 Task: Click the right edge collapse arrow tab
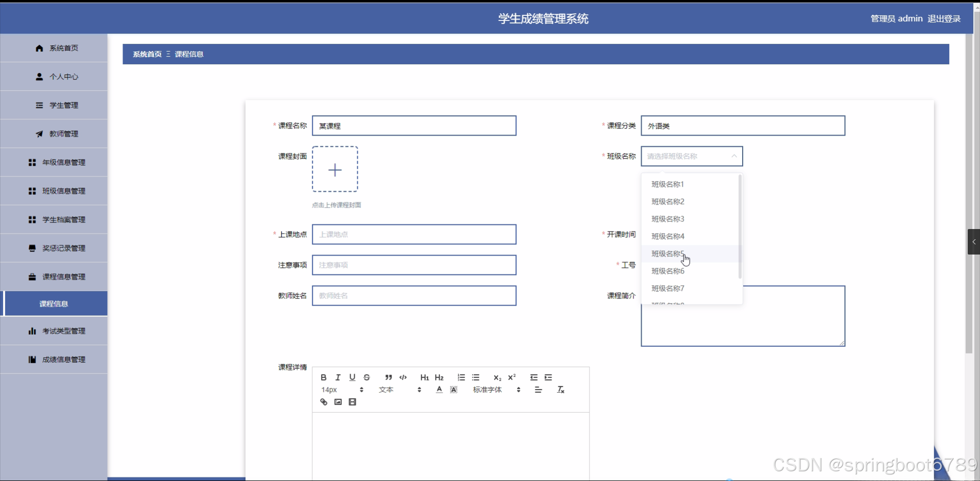(974, 242)
